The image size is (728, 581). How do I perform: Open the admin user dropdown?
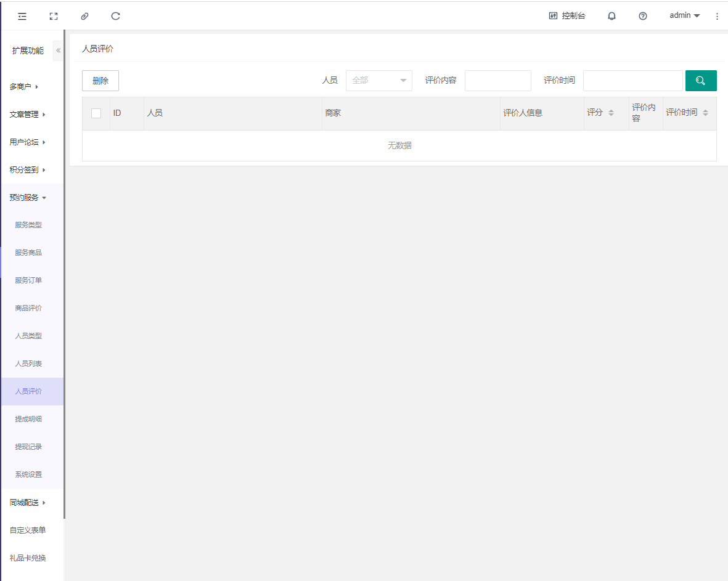[x=684, y=15]
